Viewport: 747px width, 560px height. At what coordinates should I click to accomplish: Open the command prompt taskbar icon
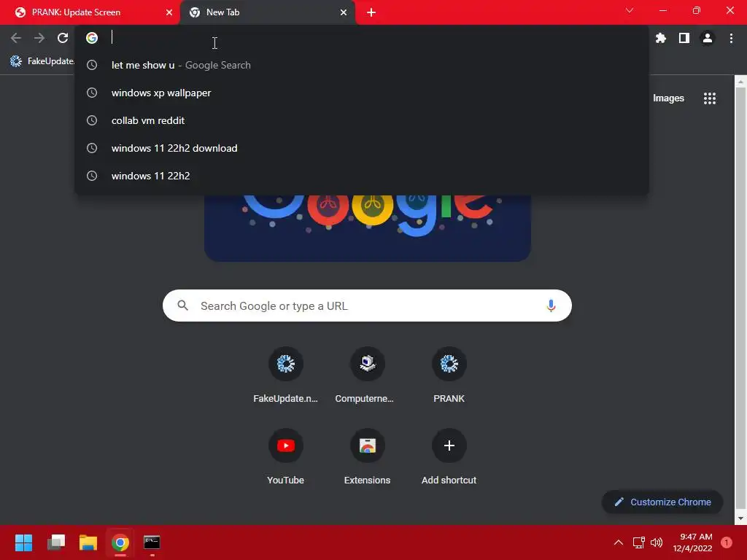pyautogui.click(x=152, y=542)
